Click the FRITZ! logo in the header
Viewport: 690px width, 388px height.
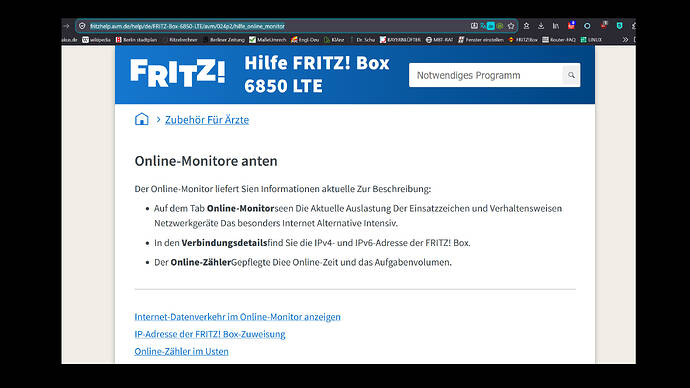[178, 73]
